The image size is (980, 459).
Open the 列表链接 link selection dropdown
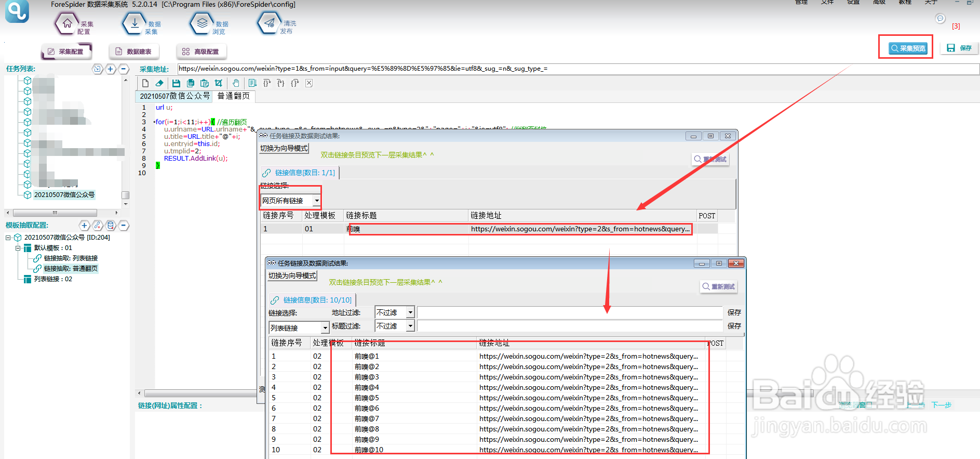[325, 328]
